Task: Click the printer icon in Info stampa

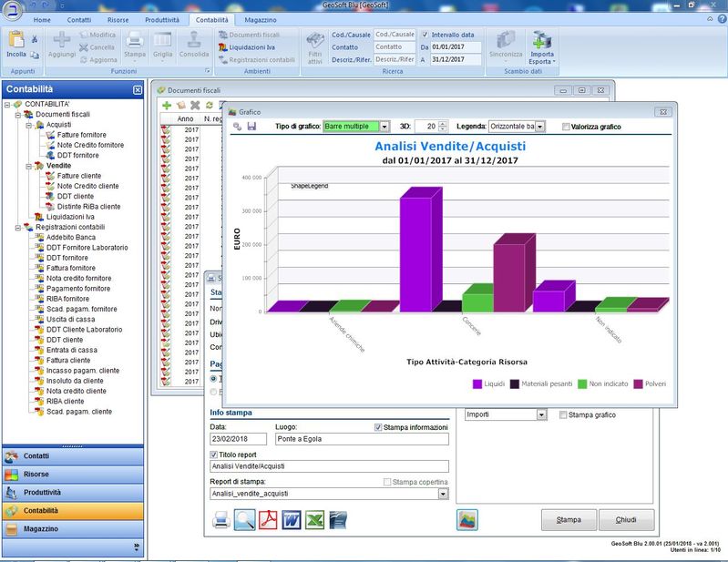Action: (220, 520)
